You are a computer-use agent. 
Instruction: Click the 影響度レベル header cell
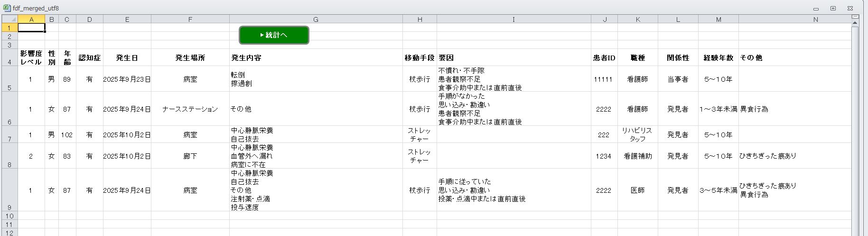click(31, 58)
